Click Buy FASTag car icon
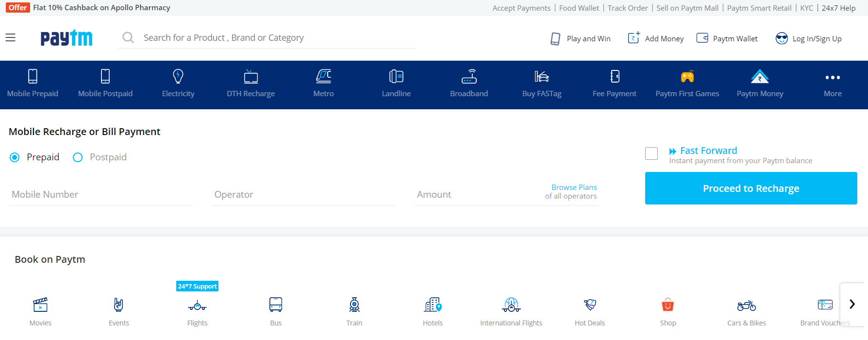The width and height of the screenshot is (868, 340). point(542,76)
